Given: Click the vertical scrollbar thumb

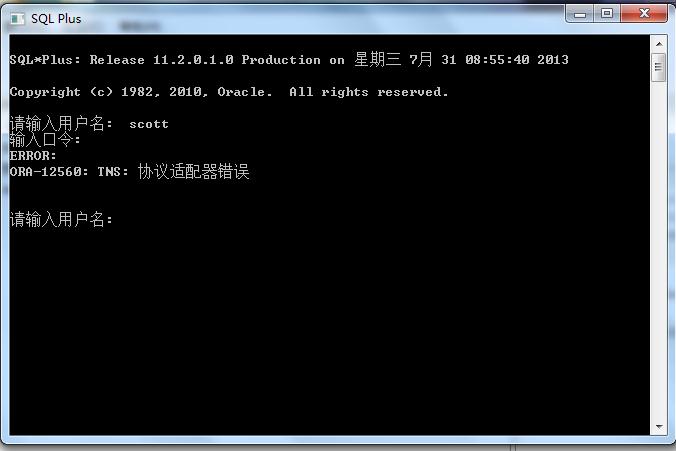Looking at the screenshot, I should point(658,67).
